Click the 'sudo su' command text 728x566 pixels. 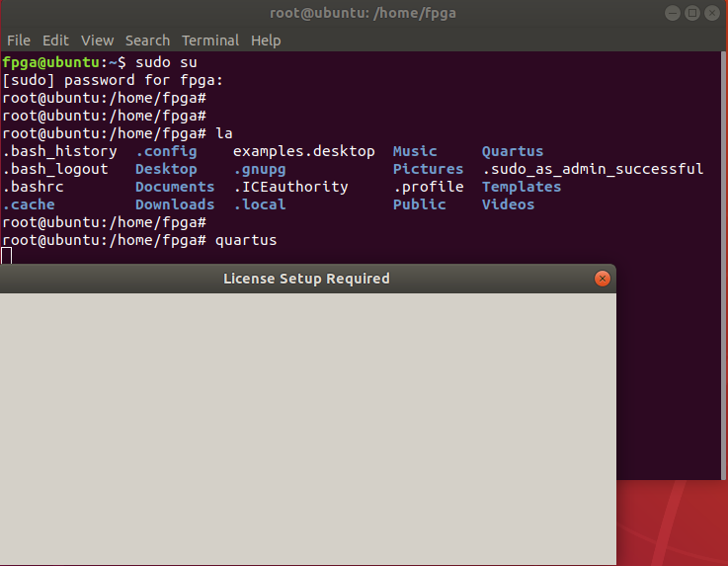[166, 62]
